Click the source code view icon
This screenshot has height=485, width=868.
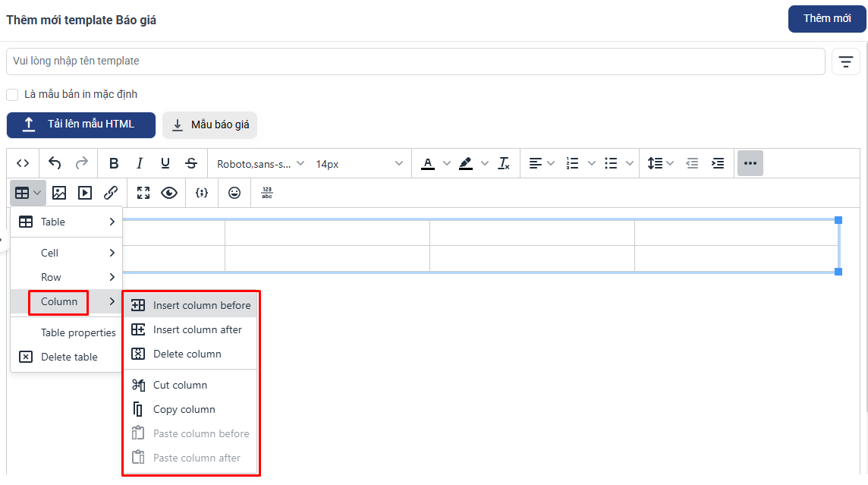(x=23, y=163)
